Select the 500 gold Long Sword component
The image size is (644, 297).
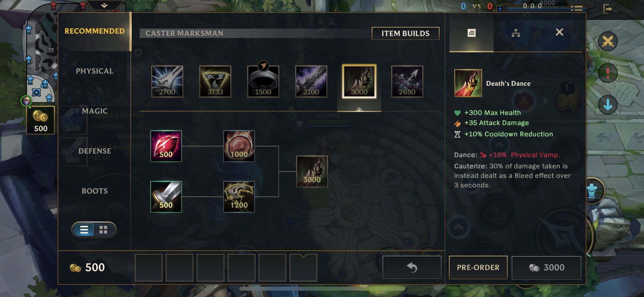point(166,197)
